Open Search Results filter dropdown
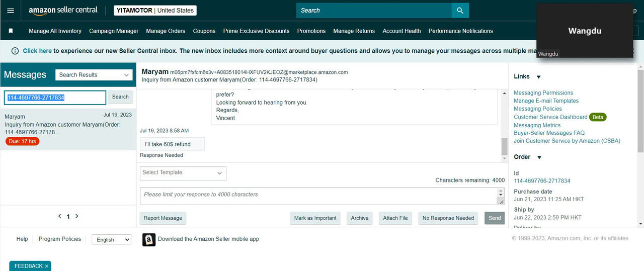The image size is (644, 271). point(94,75)
